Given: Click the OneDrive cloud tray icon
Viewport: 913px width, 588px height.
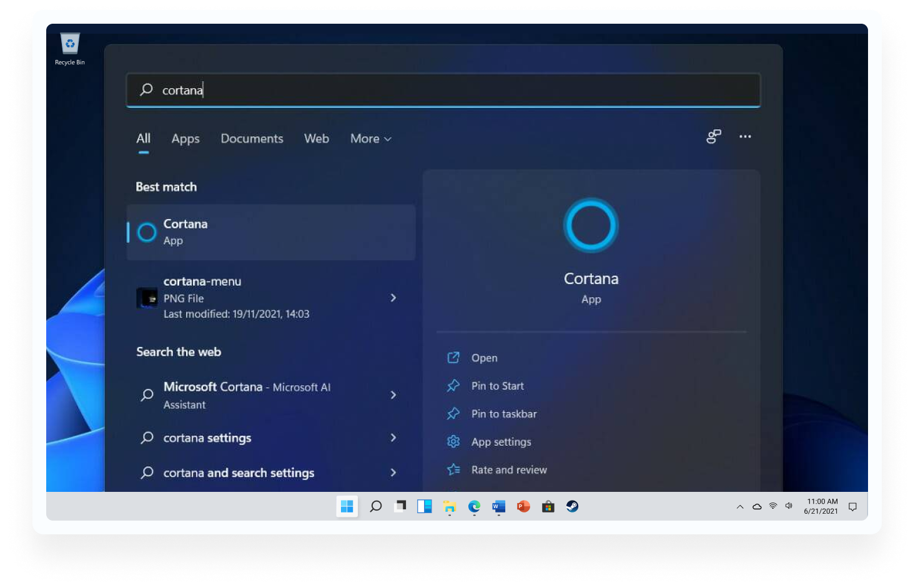Looking at the screenshot, I should pyautogui.click(x=757, y=507).
